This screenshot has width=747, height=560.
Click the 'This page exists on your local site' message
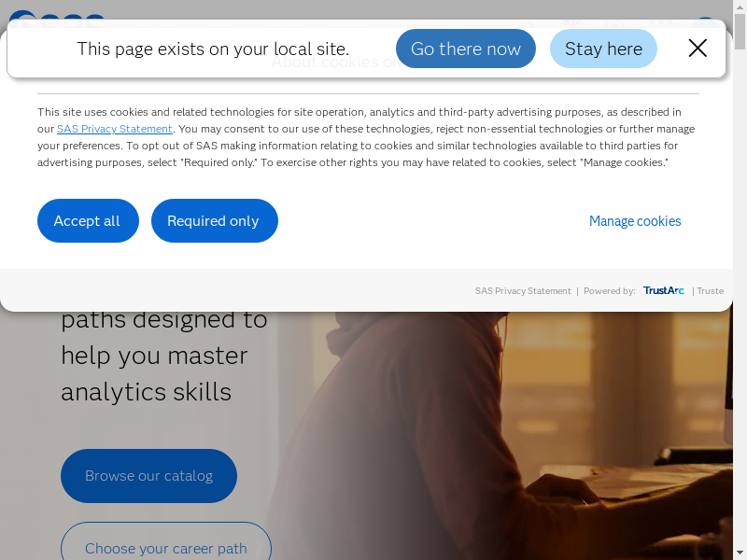click(x=213, y=49)
